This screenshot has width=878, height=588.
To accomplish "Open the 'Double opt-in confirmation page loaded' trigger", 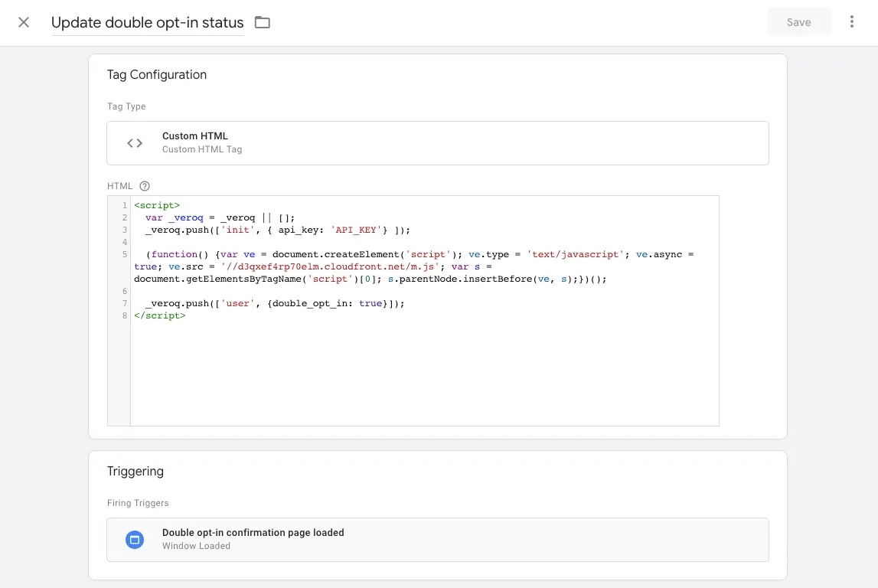I will (x=438, y=539).
